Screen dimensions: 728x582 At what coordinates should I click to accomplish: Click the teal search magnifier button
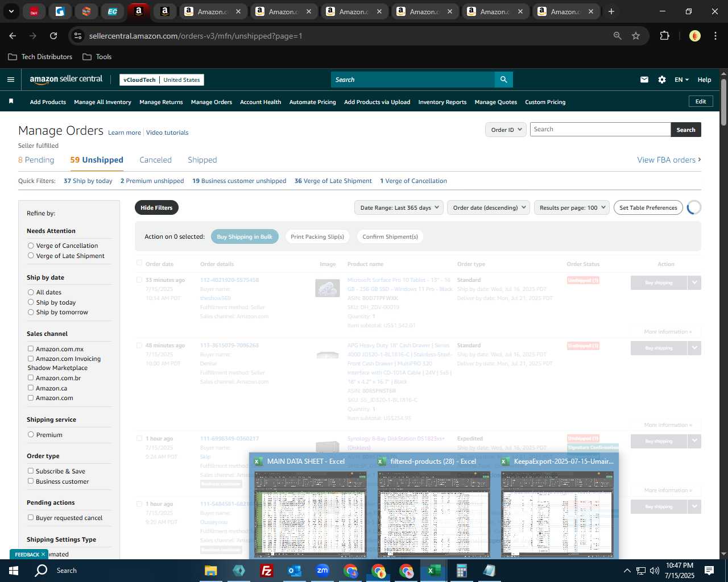point(503,80)
